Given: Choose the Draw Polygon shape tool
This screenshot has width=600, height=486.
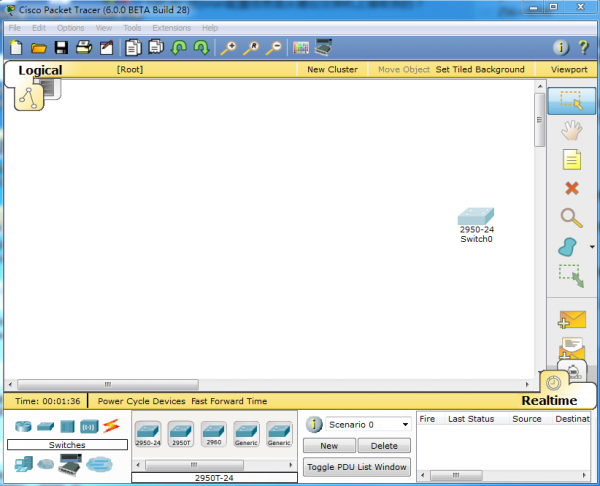Looking at the screenshot, I should (567, 247).
